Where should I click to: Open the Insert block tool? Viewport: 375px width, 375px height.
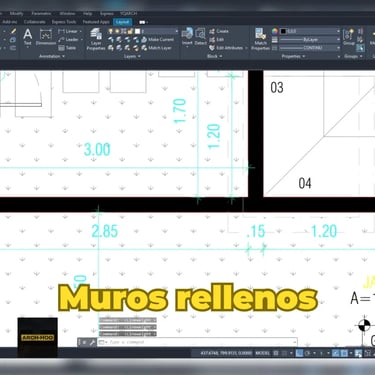[x=187, y=37]
